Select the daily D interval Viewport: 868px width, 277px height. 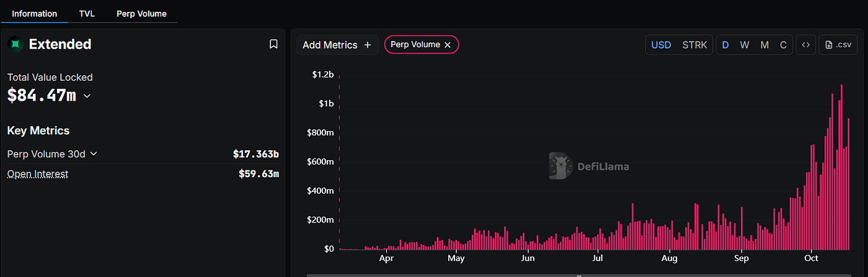[725, 45]
